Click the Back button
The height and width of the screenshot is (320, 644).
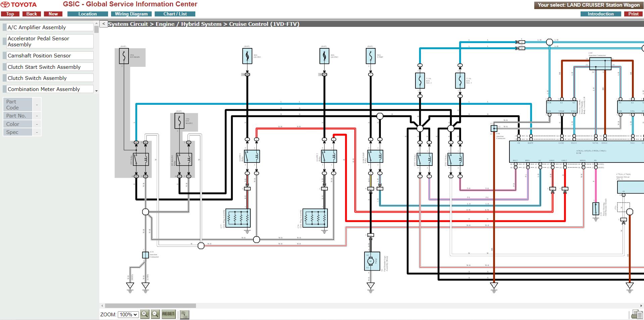(32, 14)
